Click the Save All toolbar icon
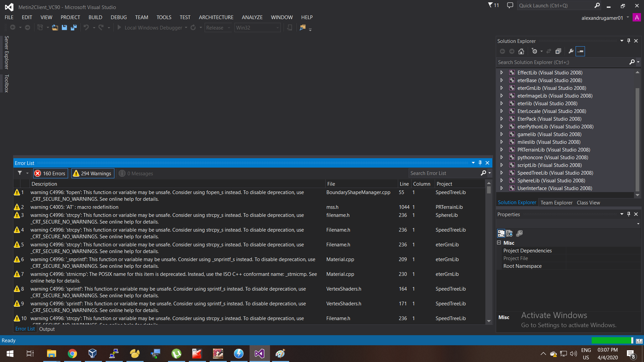This screenshot has width=644, height=362. coord(74,27)
